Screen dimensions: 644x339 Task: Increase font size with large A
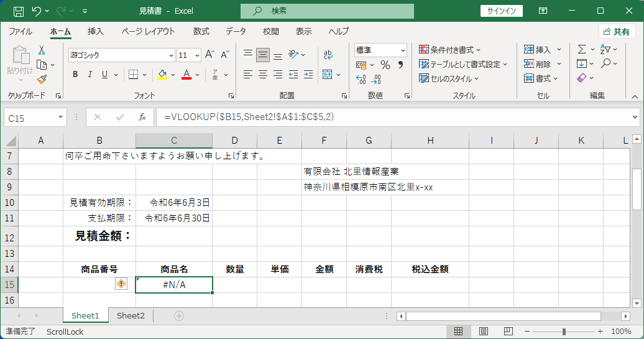point(209,55)
